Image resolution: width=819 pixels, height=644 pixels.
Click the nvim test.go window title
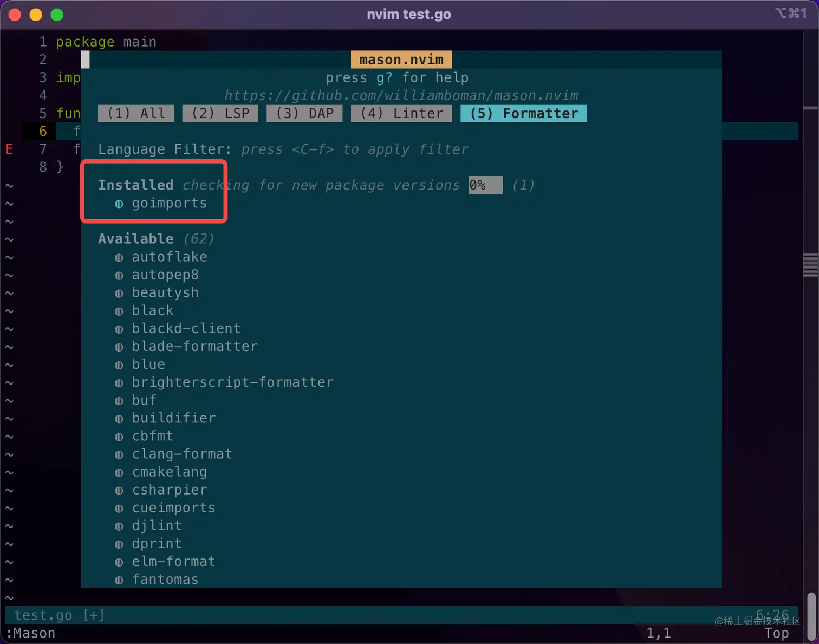point(409,14)
